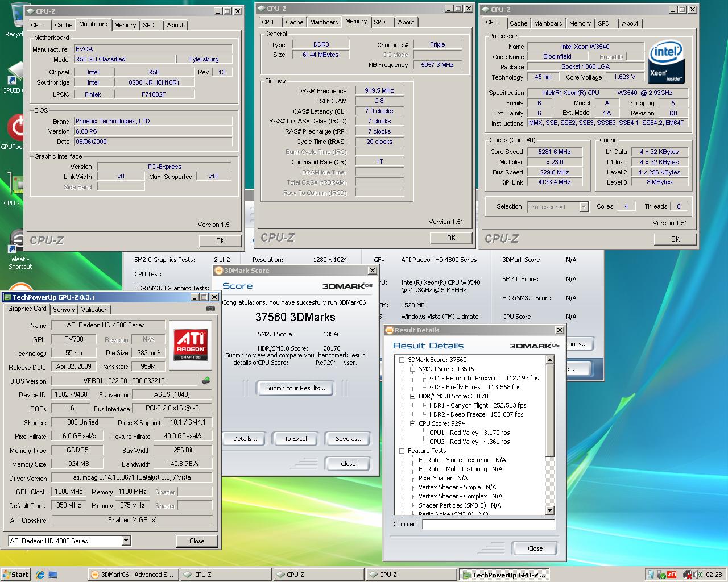Screen dimensions: 728x582
Task: Select HDR2 - Deep Freeze result row
Action: pyautogui.click(x=476, y=414)
